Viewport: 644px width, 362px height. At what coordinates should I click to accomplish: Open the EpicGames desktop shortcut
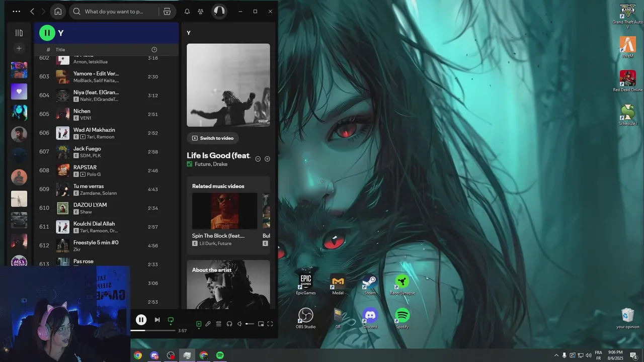click(306, 285)
